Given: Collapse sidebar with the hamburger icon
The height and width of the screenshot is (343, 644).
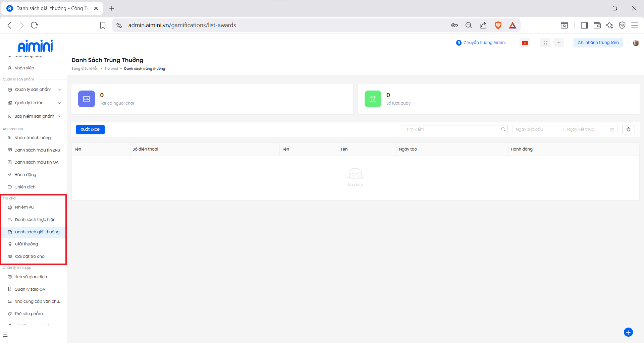Looking at the screenshot, I should click(5, 335).
